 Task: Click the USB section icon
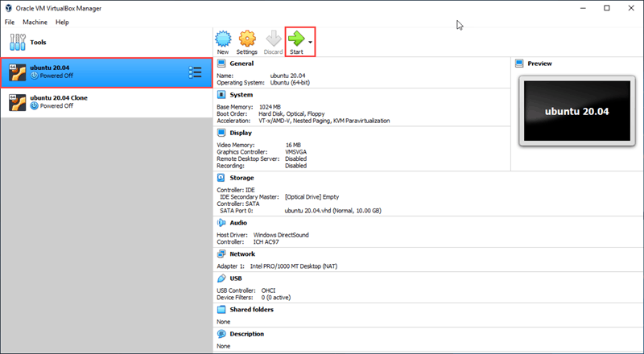click(221, 278)
